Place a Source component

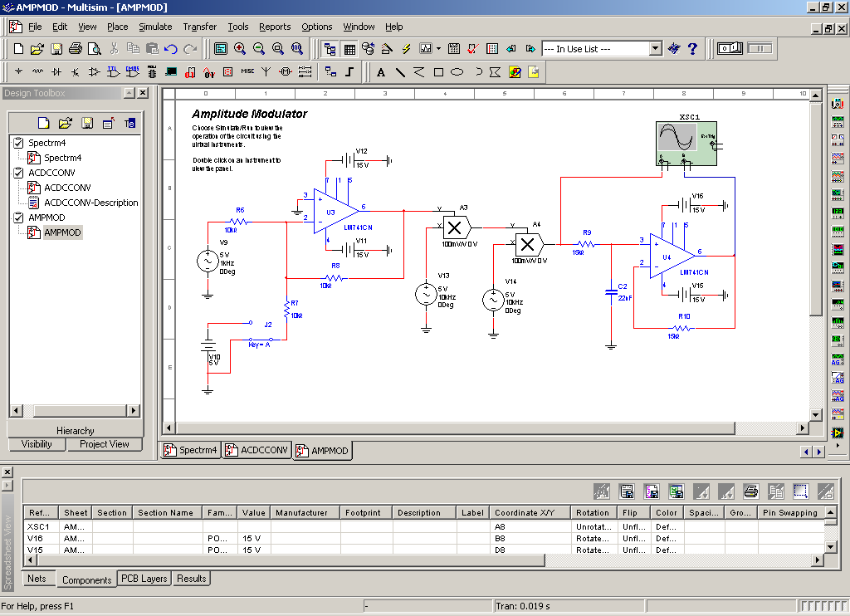point(18,71)
